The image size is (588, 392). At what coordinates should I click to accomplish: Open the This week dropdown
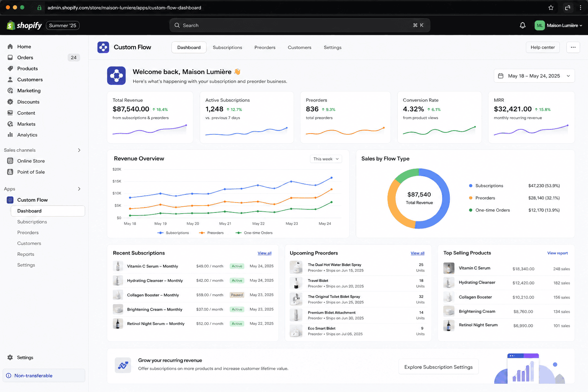tap(326, 159)
